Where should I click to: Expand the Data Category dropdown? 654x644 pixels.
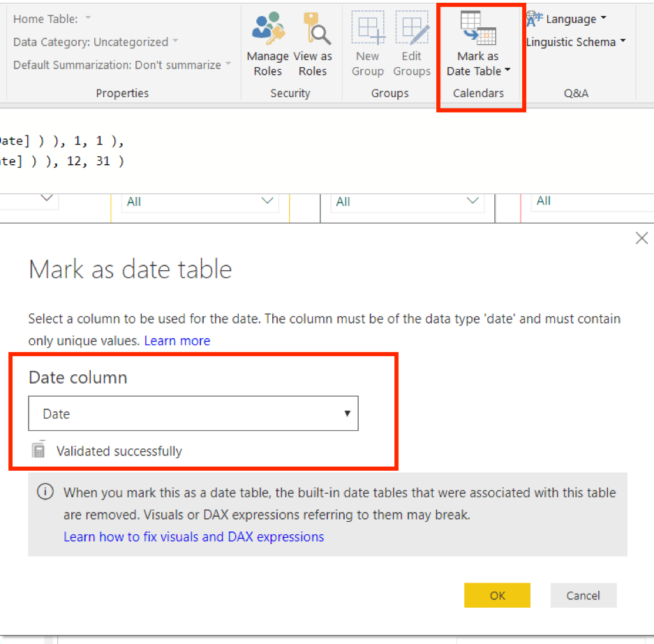175,42
